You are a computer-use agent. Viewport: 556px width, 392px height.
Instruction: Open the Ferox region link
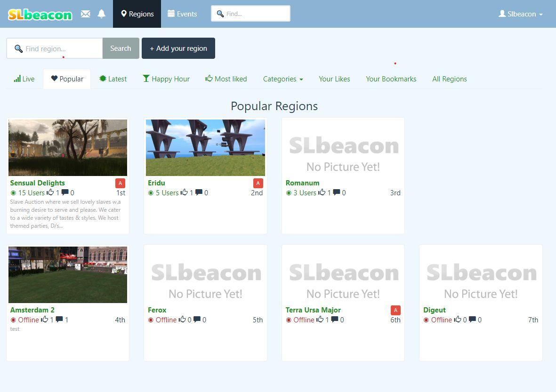point(157,310)
